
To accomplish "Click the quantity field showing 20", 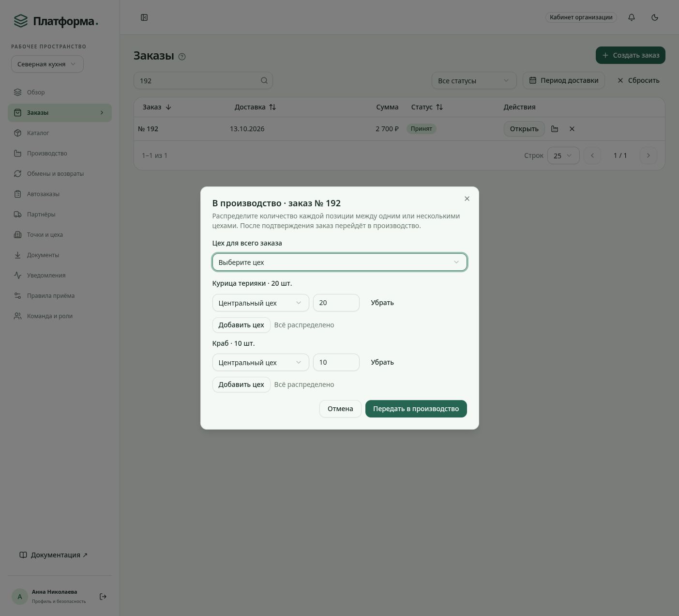I will [x=336, y=303].
